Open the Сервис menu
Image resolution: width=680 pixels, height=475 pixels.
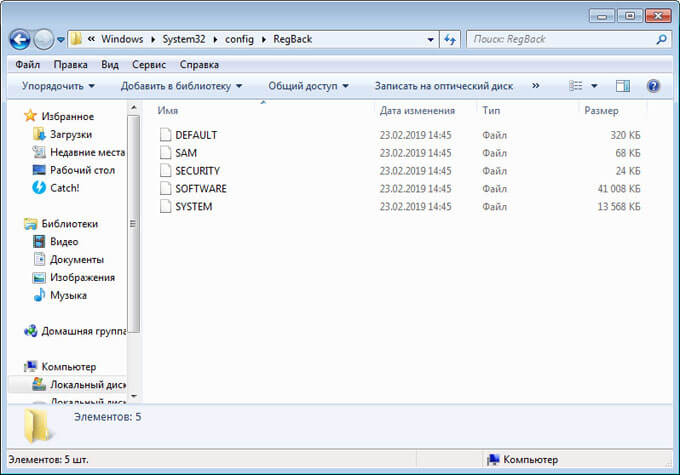(x=149, y=65)
